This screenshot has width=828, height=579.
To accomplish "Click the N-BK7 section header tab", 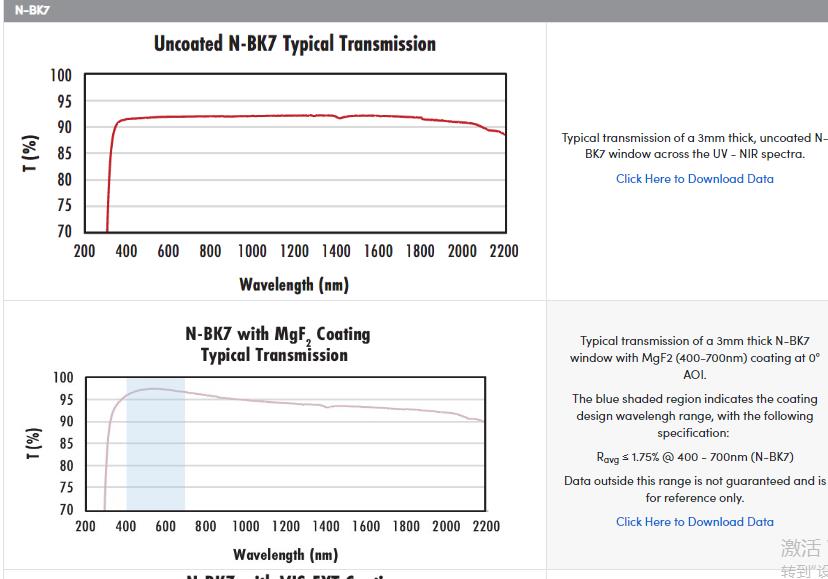I will click(x=32, y=10).
